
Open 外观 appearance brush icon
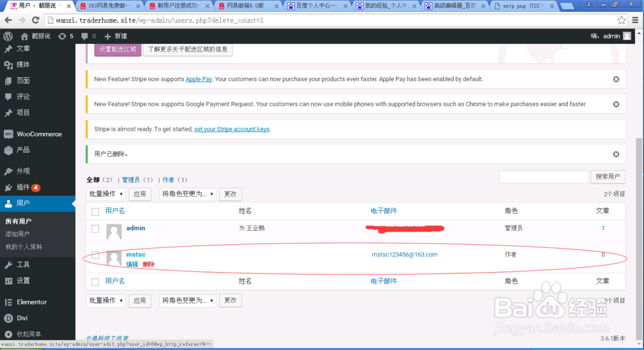coord(8,171)
